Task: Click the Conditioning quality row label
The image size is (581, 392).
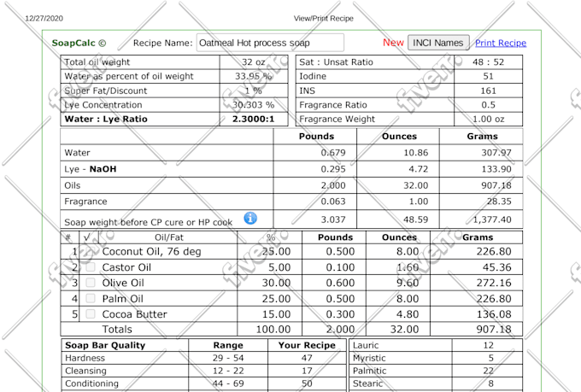Action: click(92, 383)
